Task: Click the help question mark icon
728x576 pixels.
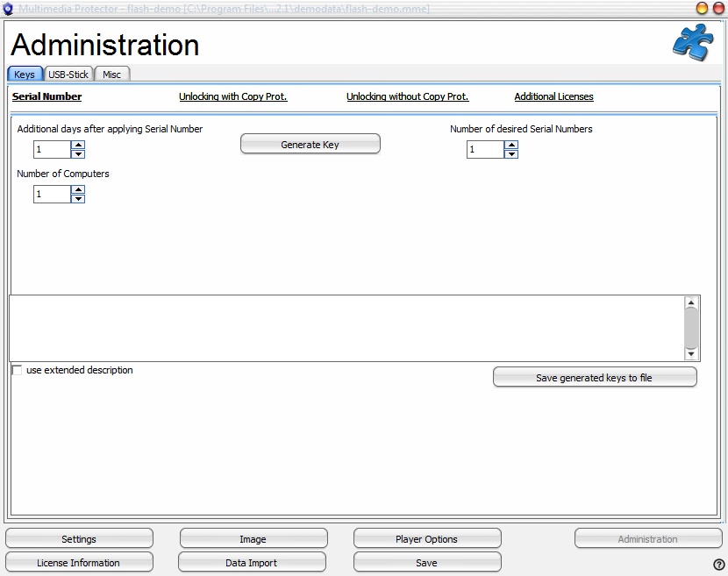Action: click(x=719, y=564)
